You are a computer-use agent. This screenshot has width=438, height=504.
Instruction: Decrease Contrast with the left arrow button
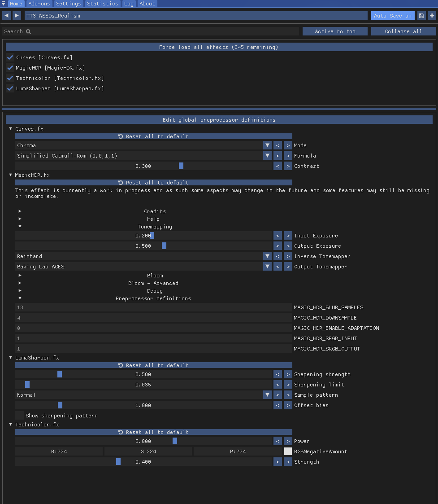coord(278,166)
